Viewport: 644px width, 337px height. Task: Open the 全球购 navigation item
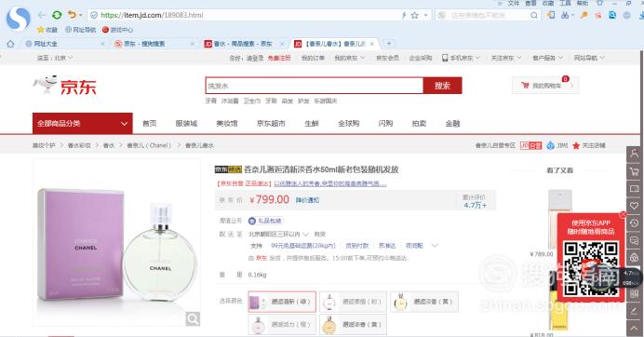349,123
